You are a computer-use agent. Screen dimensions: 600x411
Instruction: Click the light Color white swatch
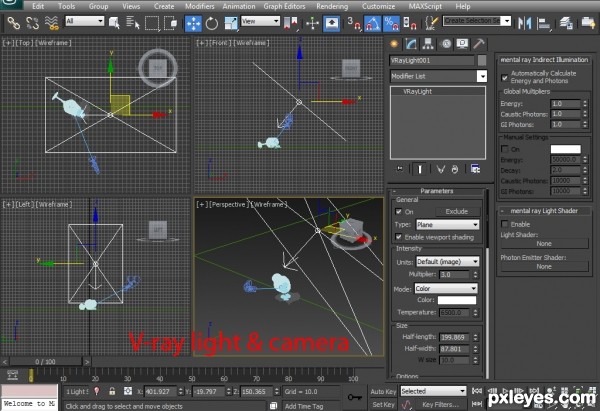pyautogui.click(x=457, y=300)
